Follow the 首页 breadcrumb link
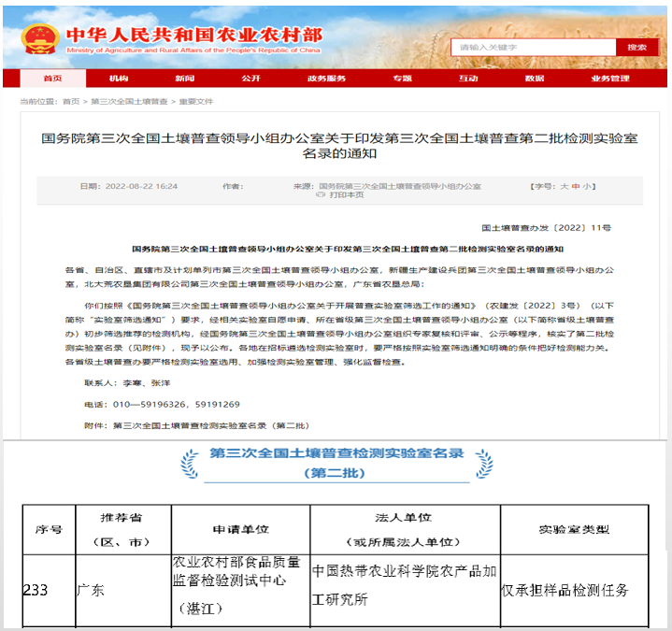 coord(71,102)
